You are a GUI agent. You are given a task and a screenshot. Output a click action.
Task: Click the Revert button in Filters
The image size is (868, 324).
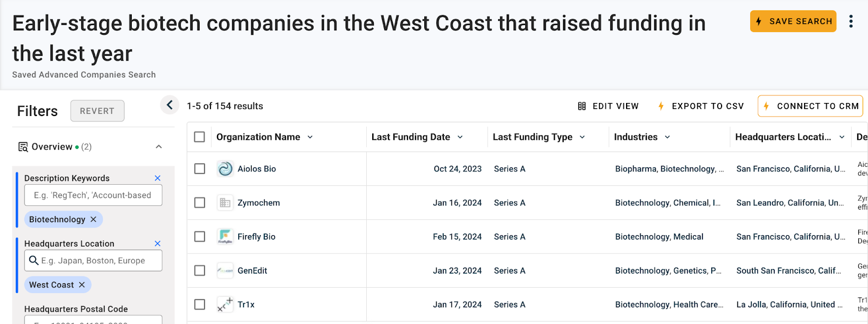tap(97, 111)
